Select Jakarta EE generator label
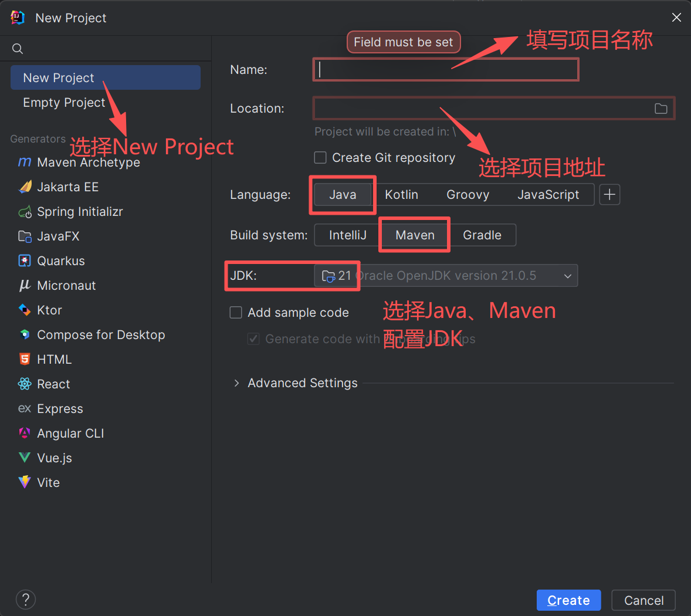This screenshot has height=616, width=691. pyautogui.click(x=68, y=187)
